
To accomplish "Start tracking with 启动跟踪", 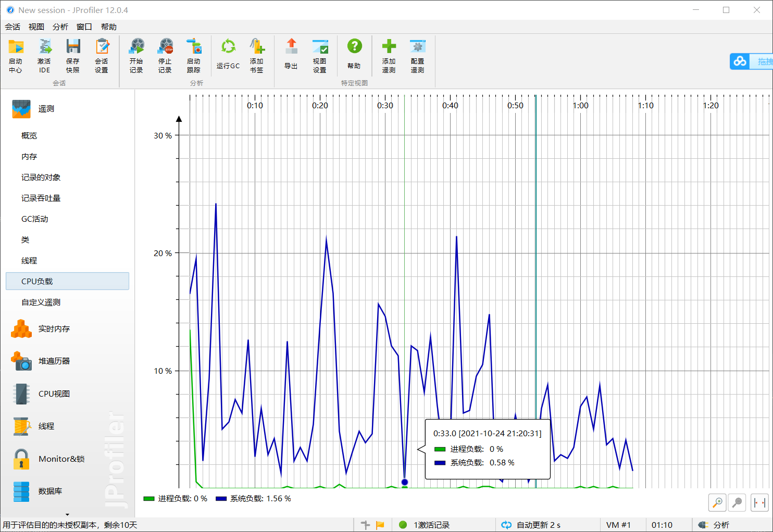I will 194,56.
